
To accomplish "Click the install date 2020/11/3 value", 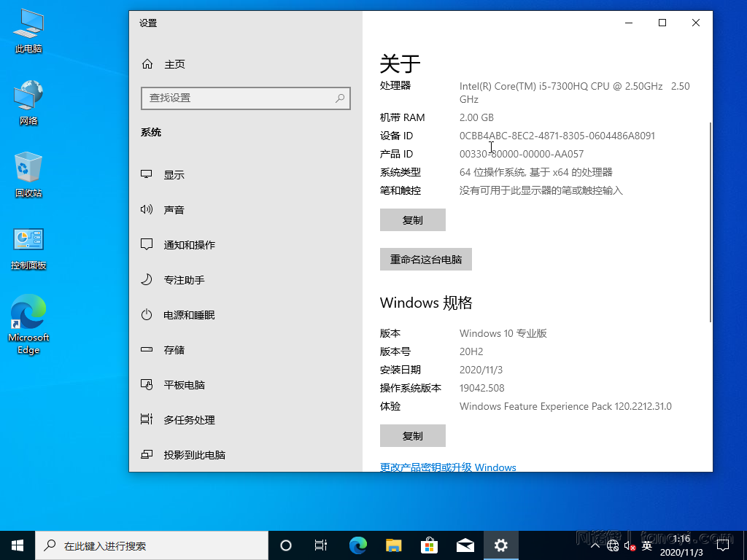I will click(x=481, y=370).
